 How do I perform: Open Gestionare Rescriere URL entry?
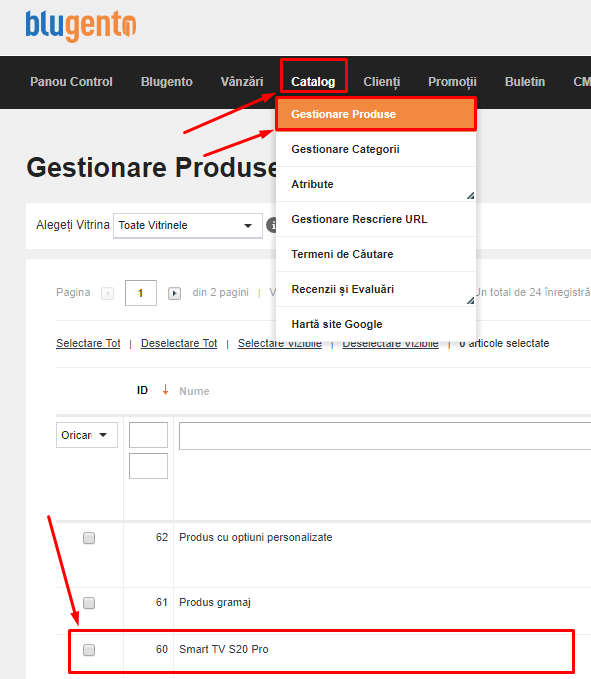tap(376, 219)
